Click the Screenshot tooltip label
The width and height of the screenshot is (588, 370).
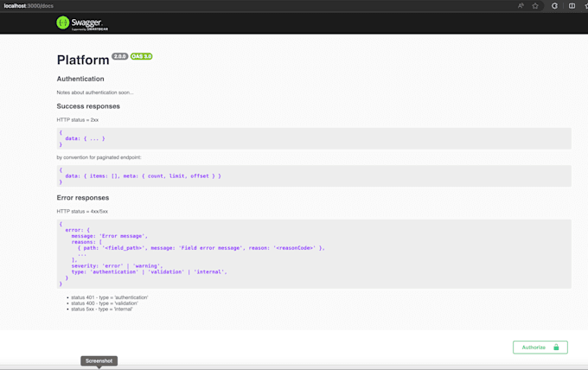[99, 360]
